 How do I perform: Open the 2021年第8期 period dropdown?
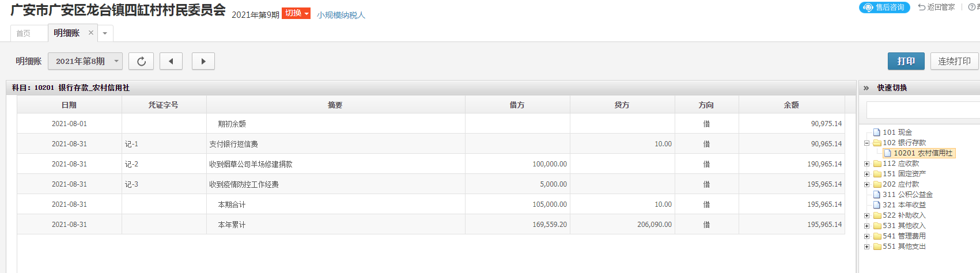85,61
